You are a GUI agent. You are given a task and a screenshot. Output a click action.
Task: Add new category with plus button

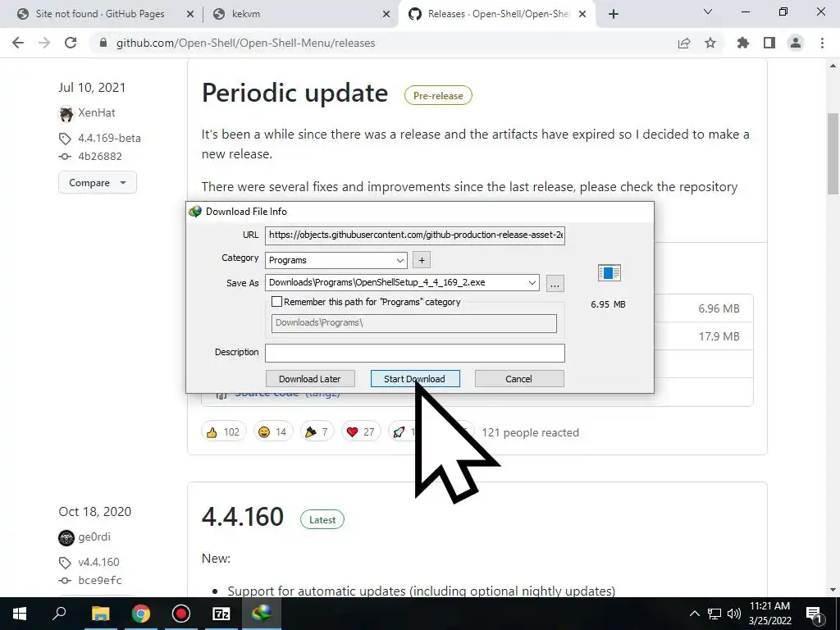422,260
